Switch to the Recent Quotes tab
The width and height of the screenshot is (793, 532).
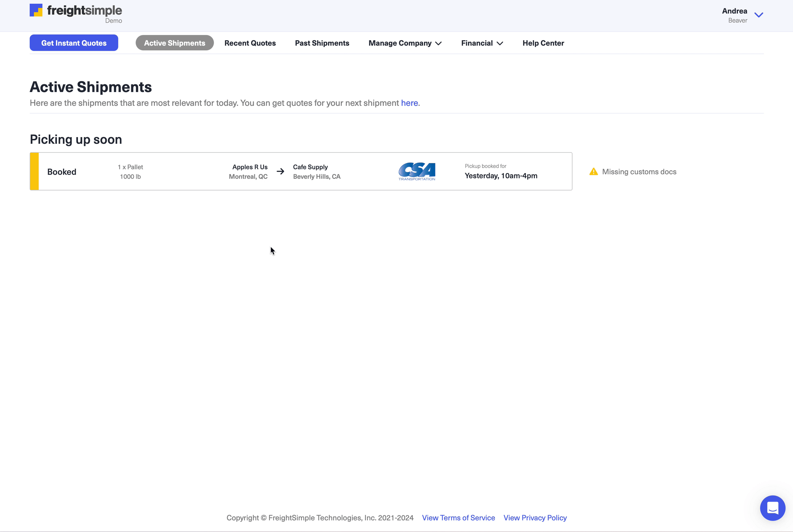coord(250,43)
